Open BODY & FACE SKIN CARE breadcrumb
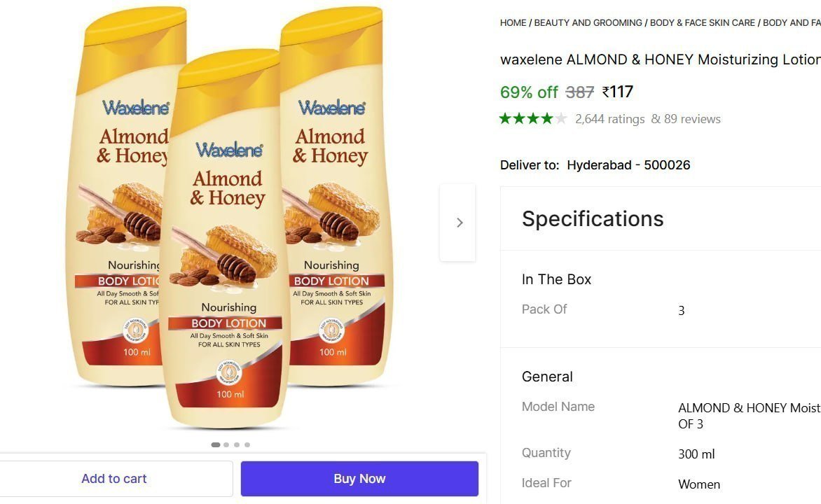 click(x=703, y=23)
